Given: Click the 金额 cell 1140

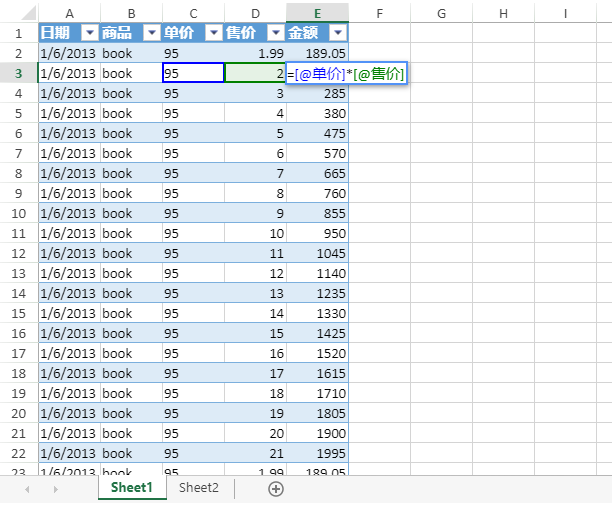Looking at the screenshot, I should [x=318, y=273].
